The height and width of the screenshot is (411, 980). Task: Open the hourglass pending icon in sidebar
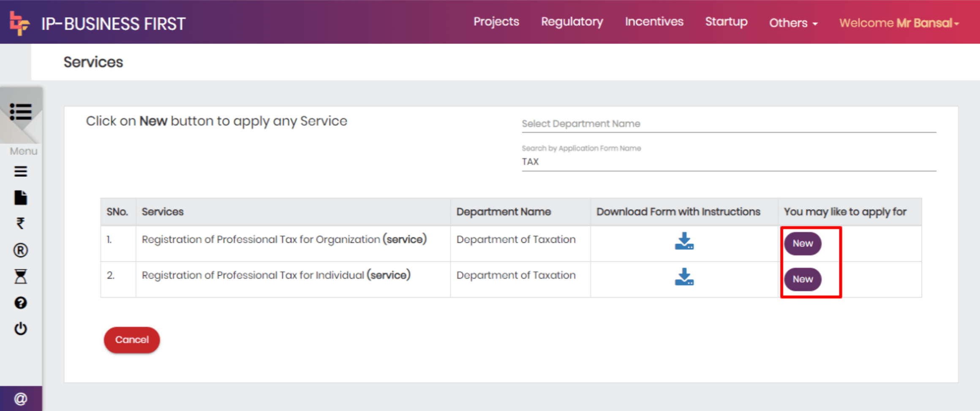tap(21, 277)
